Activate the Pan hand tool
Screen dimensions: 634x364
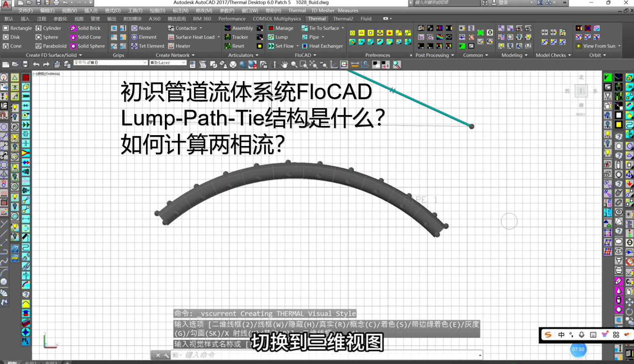[285, 64]
